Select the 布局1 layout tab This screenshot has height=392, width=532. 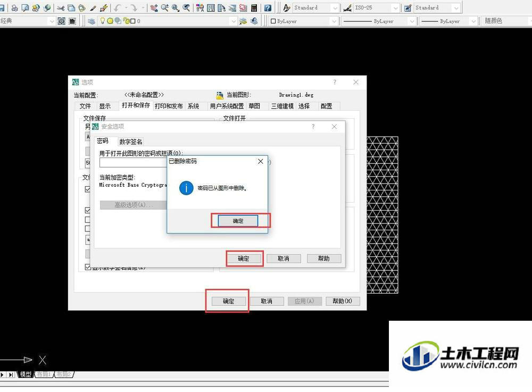click(44, 374)
